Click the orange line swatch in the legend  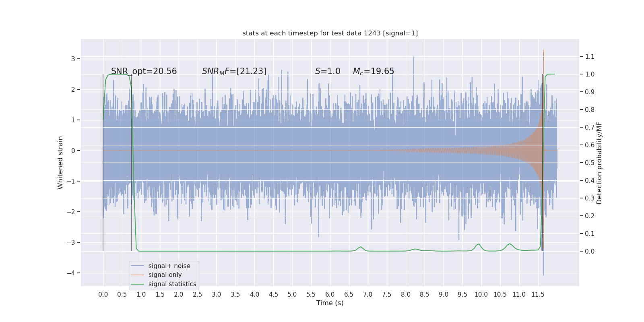(138, 275)
